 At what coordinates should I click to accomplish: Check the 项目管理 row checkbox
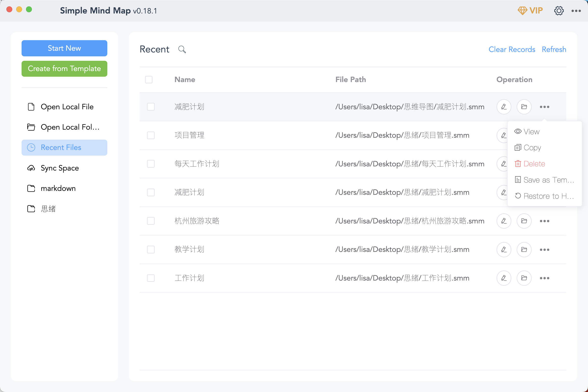click(x=151, y=135)
